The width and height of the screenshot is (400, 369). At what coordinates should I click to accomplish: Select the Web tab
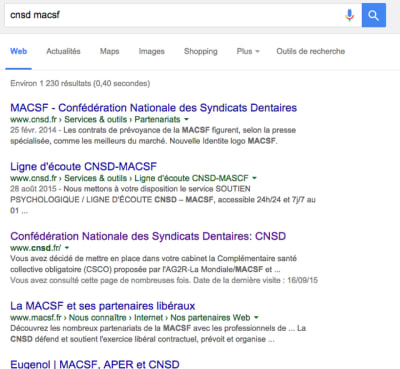19,51
